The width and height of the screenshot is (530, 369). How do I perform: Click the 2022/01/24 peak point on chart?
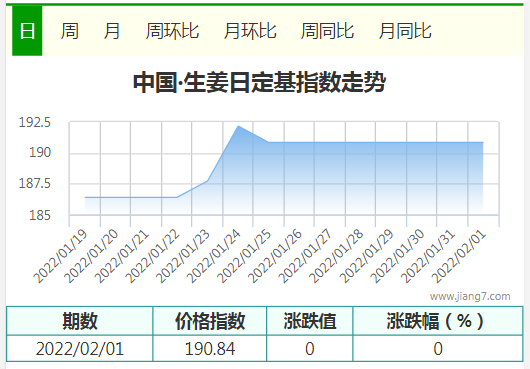(x=238, y=126)
